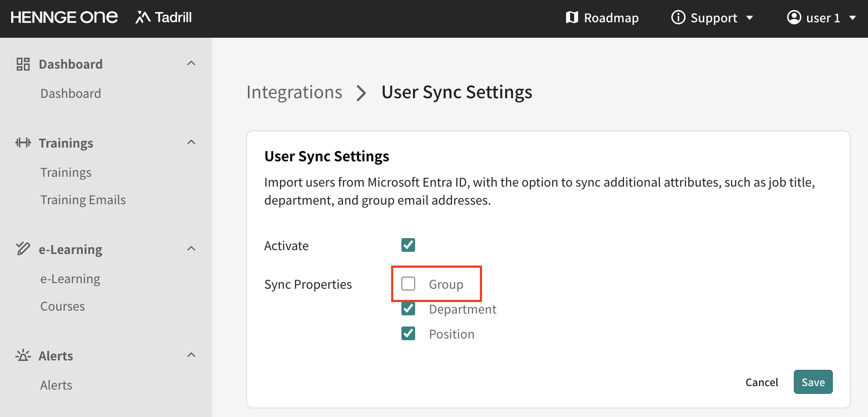Click the Tadrill product name text
868x417 pixels.
(x=173, y=17)
